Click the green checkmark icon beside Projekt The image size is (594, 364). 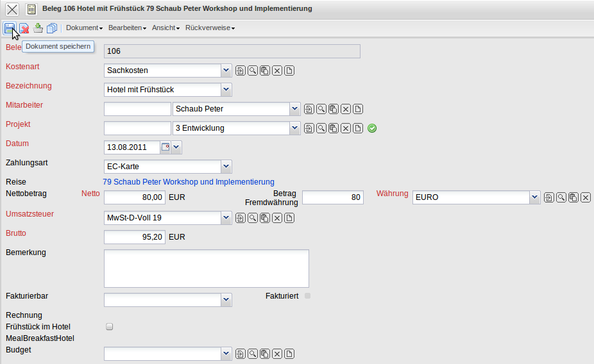372,128
